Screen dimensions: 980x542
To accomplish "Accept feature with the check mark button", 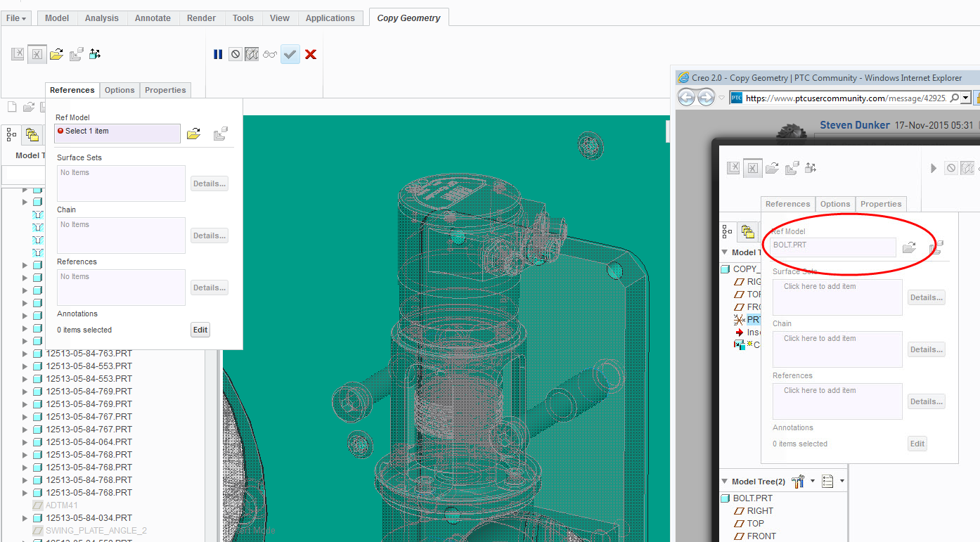I will click(x=290, y=54).
